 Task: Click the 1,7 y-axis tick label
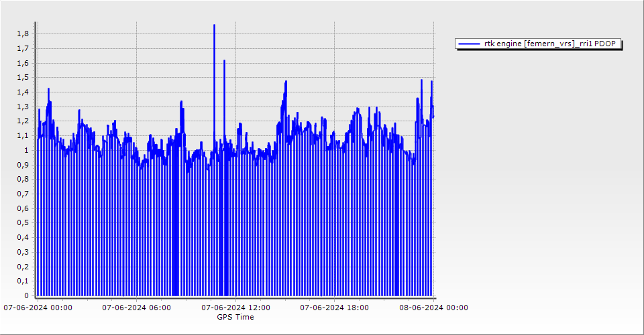tap(22, 49)
